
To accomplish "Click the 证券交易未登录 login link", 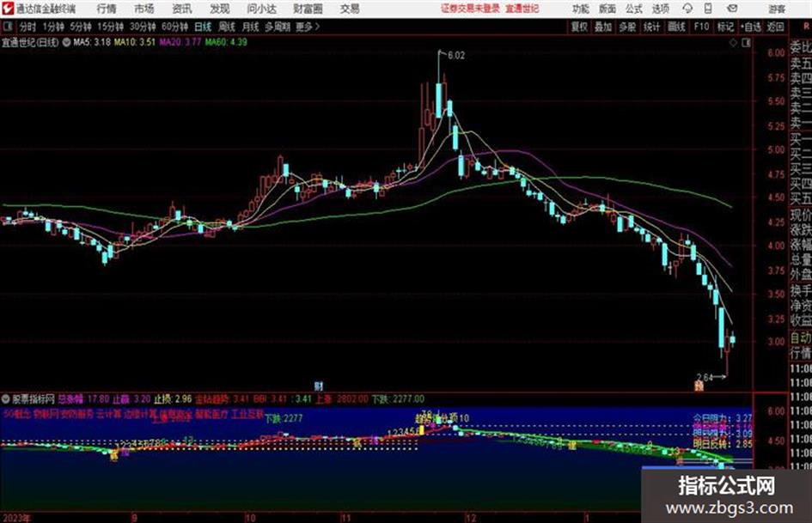I will coord(470,9).
